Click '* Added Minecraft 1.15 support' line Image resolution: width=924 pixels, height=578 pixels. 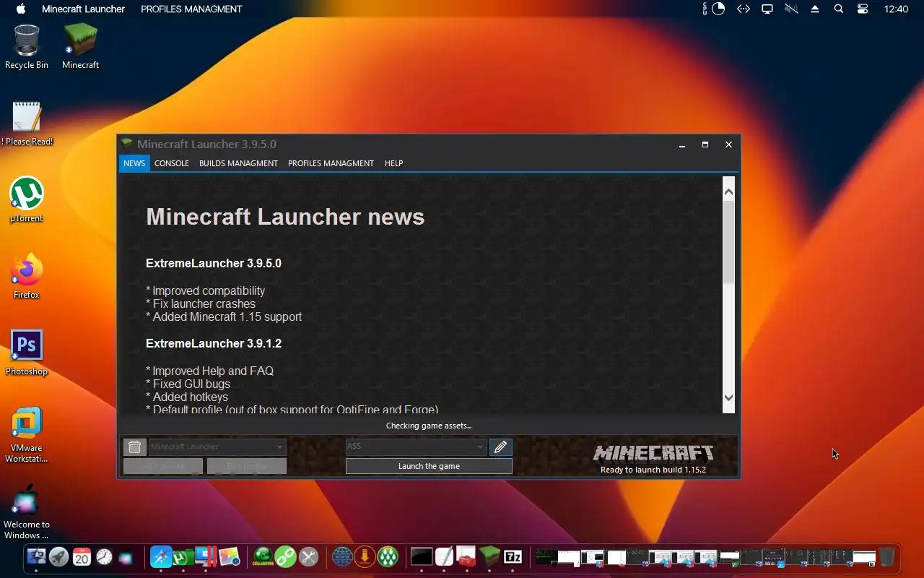click(224, 316)
